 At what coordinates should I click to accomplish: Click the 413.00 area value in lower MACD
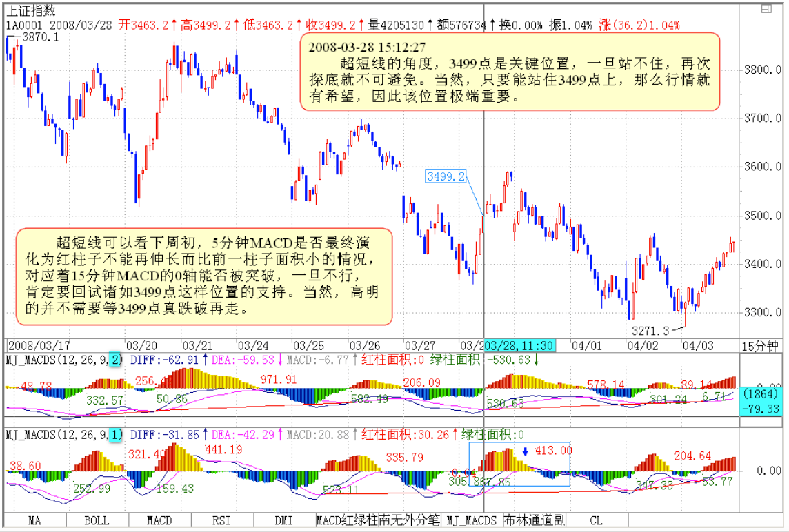pos(554,451)
